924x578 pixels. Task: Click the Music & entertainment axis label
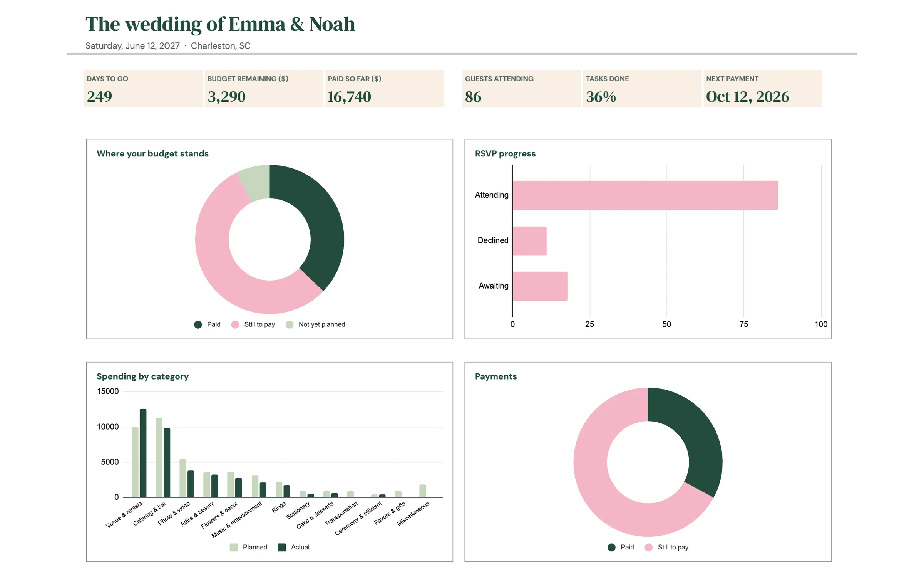237,519
